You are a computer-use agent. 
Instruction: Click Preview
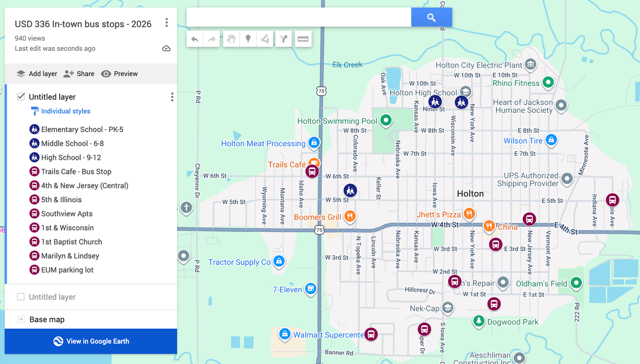(120, 74)
